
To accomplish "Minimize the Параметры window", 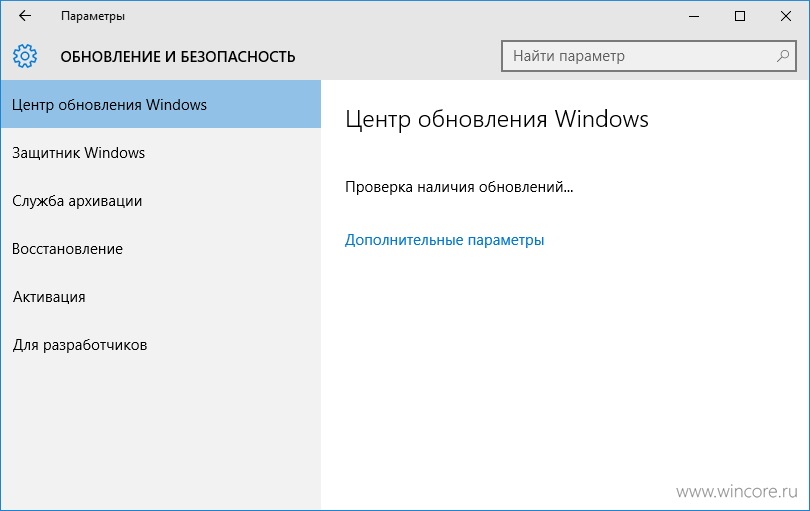I will coord(694,16).
